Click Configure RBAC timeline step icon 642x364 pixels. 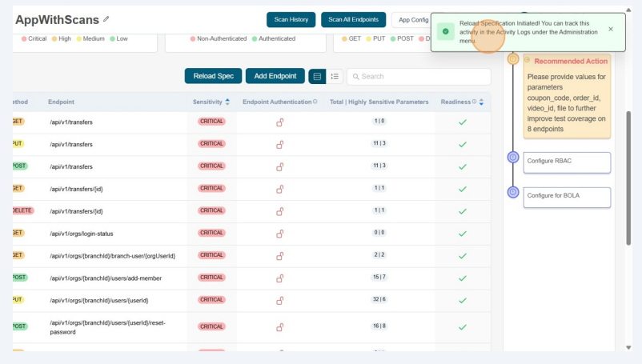pos(513,157)
